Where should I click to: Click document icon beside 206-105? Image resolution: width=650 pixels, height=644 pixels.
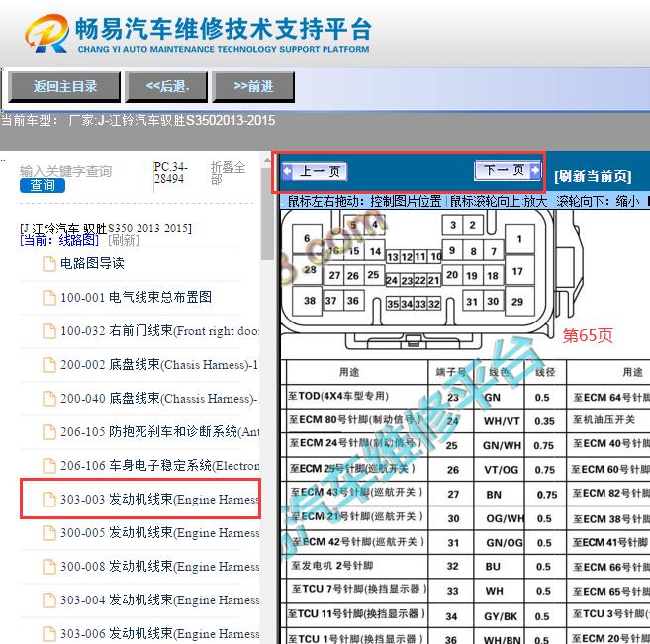pyautogui.click(x=49, y=432)
